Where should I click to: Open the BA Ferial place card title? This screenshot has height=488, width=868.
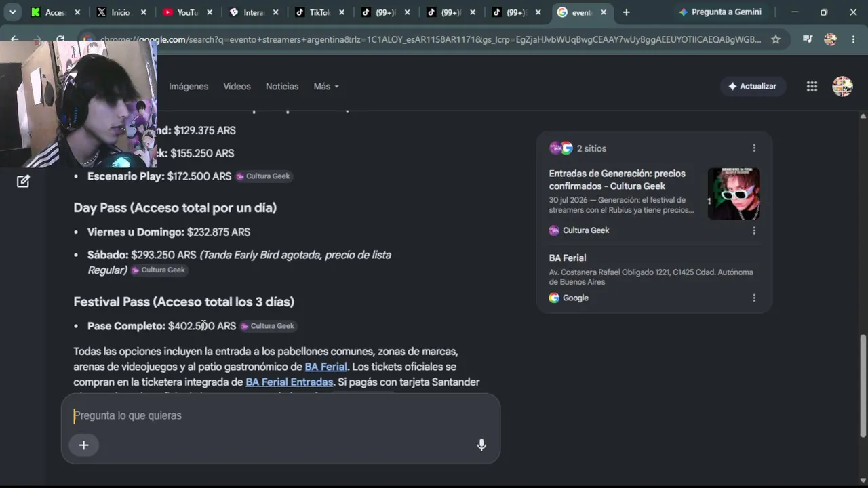tap(568, 258)
